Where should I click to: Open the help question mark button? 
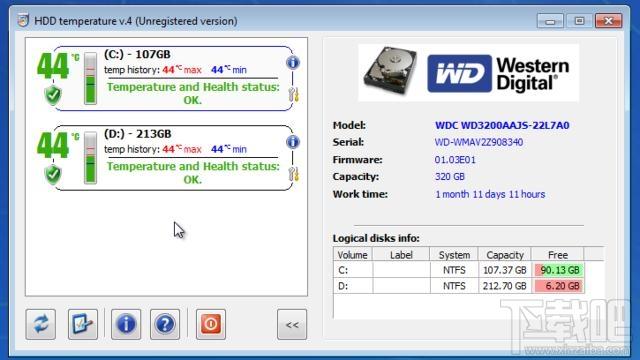click(165, 324)
